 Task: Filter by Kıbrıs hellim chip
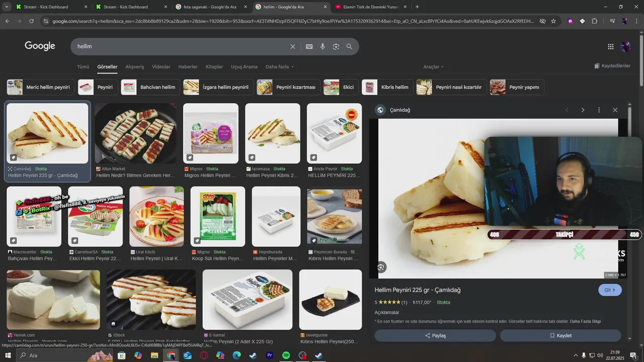[x=387, y=87]
